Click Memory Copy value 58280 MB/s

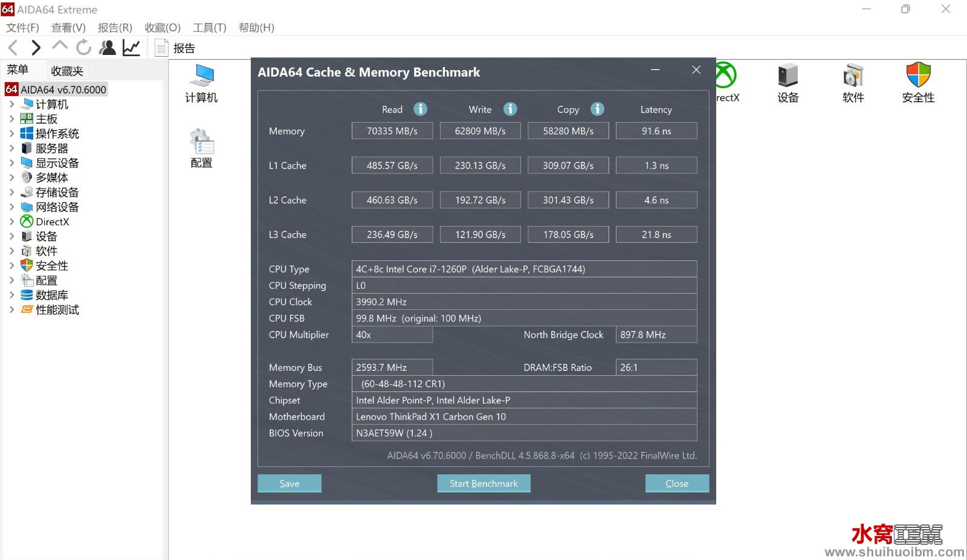[568, 131]
